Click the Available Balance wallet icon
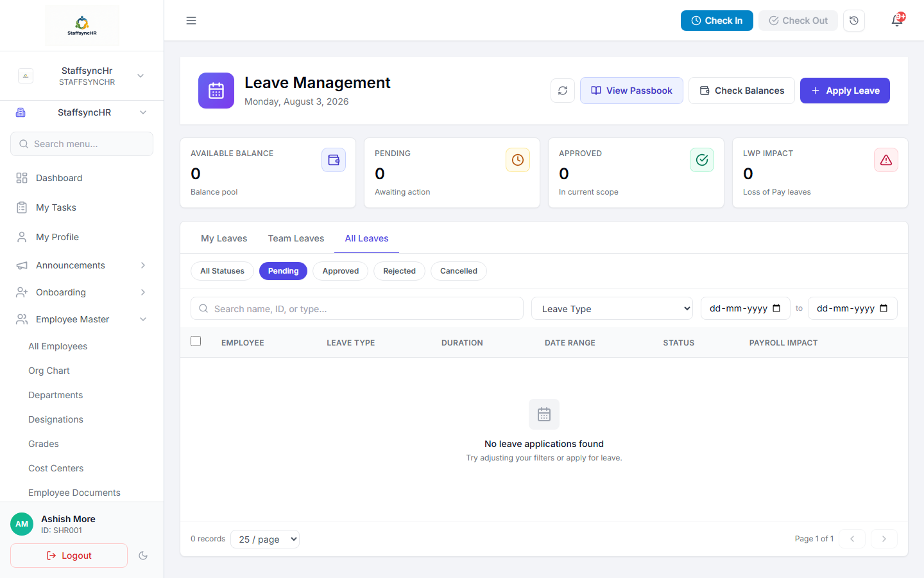The image size is (924, 578). 334,160
